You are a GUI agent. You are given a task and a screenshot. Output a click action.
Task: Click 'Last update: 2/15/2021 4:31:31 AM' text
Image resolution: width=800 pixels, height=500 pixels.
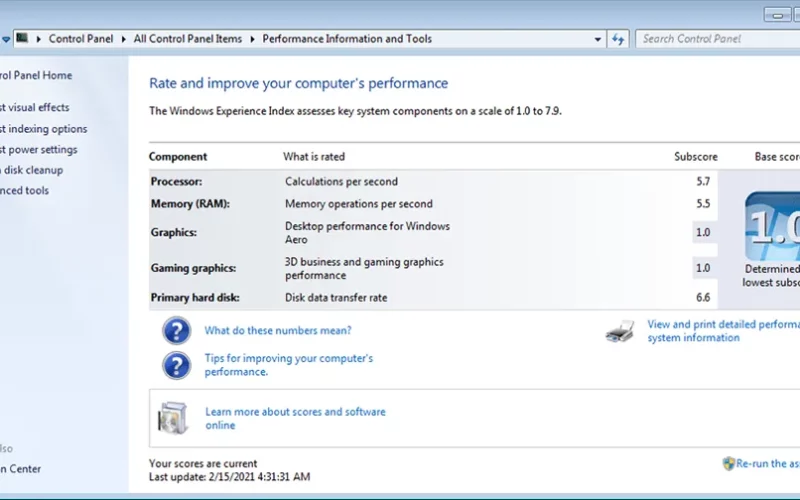click(230, 477)
